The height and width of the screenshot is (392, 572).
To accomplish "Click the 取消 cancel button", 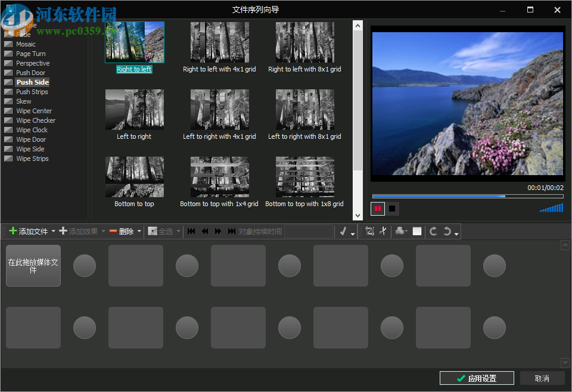I will tap(542, 378).
